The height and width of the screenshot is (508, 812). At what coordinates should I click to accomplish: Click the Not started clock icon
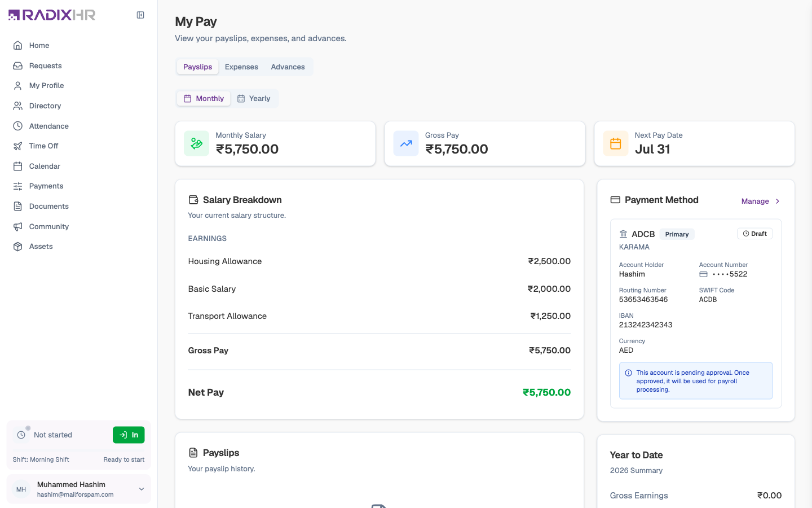click(21, 435)
